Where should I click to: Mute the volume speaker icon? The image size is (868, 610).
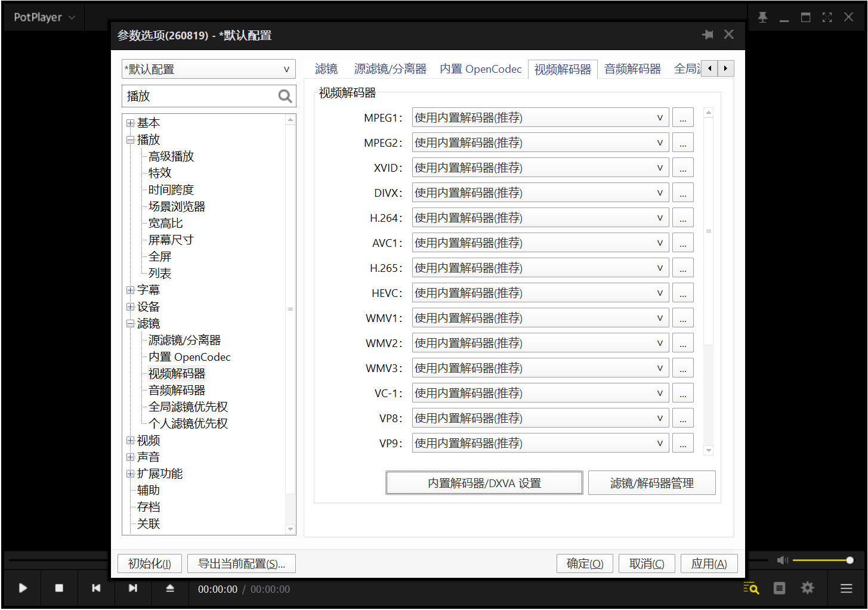click(x=782, y=560)
